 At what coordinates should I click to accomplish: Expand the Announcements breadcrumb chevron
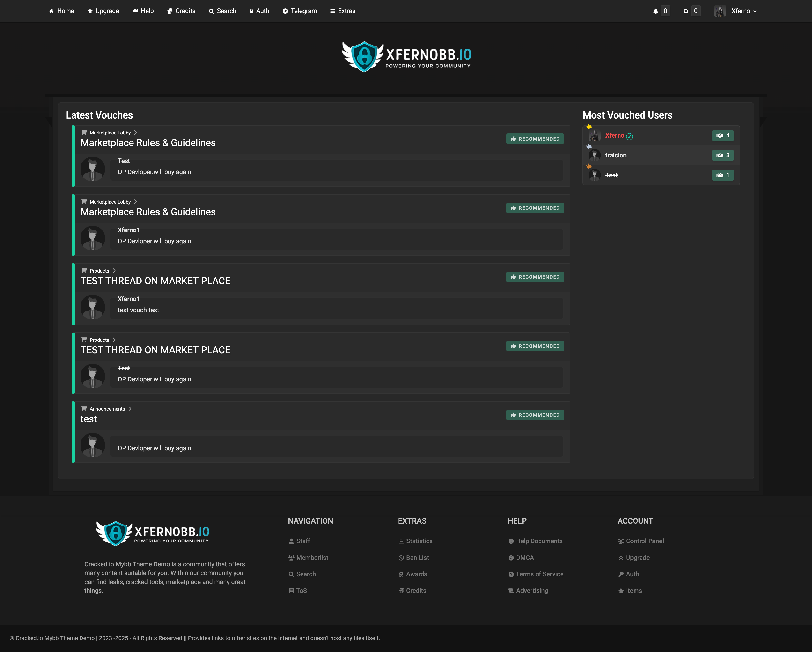[x=130, y=409]
